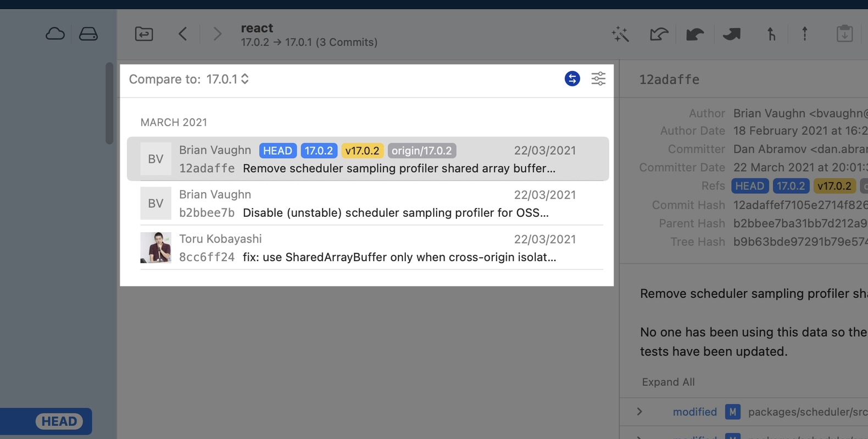
Task: Push commits with the up-right arrow icon
Action: pos(732,34)
